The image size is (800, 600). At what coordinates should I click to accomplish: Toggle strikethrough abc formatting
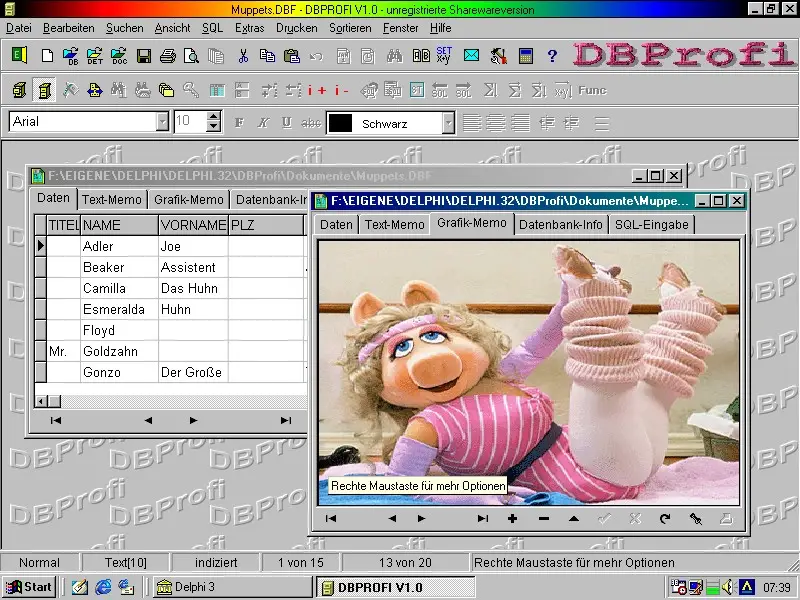(311, 123)
